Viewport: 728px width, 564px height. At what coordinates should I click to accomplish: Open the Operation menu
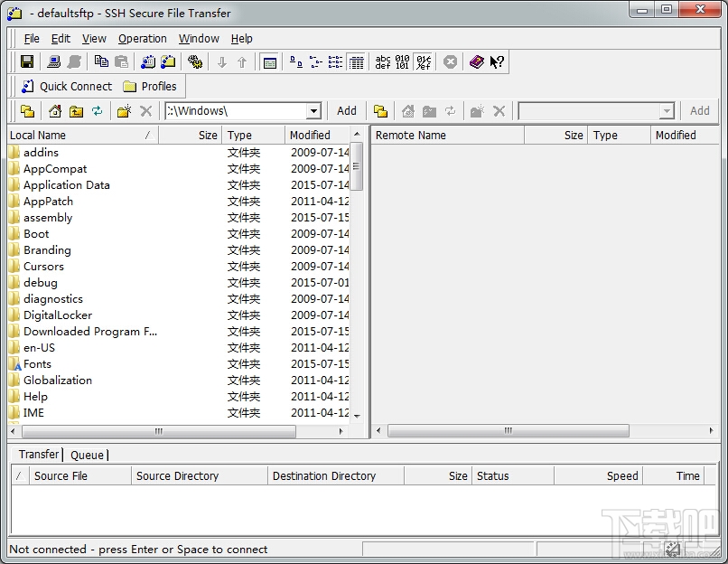coord(142,39)
